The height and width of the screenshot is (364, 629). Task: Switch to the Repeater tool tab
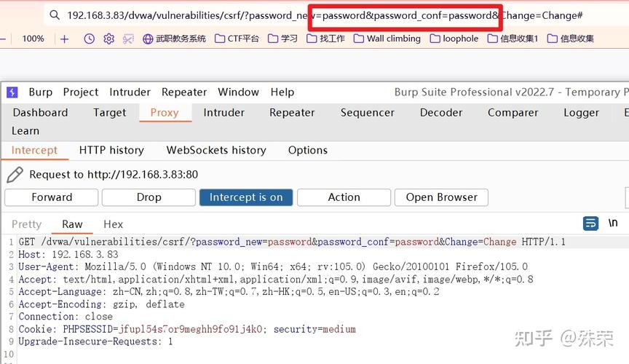(x=292, y=113)
